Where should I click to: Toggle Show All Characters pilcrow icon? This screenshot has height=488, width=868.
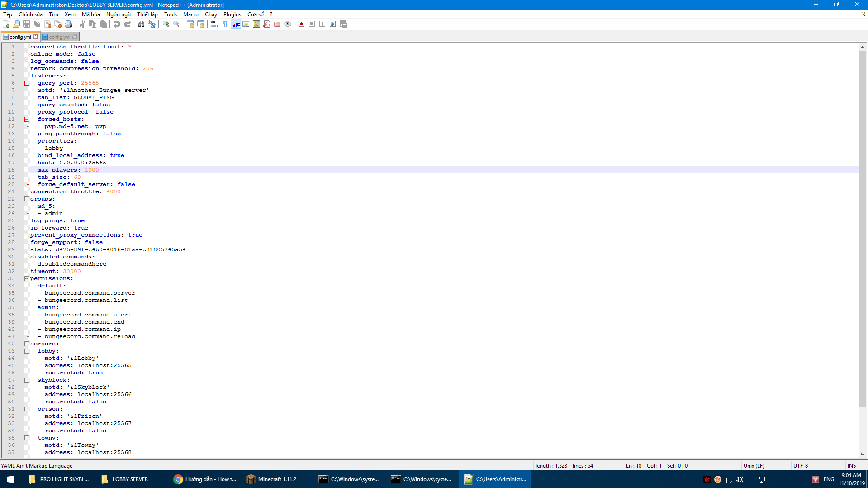(x=225, y=24)
